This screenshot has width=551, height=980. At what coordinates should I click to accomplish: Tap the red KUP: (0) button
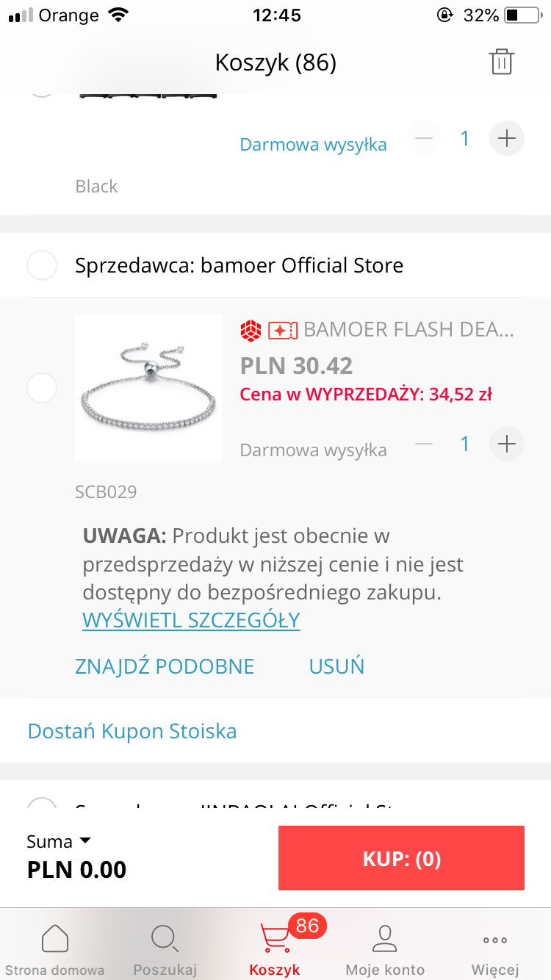(401, 858)
